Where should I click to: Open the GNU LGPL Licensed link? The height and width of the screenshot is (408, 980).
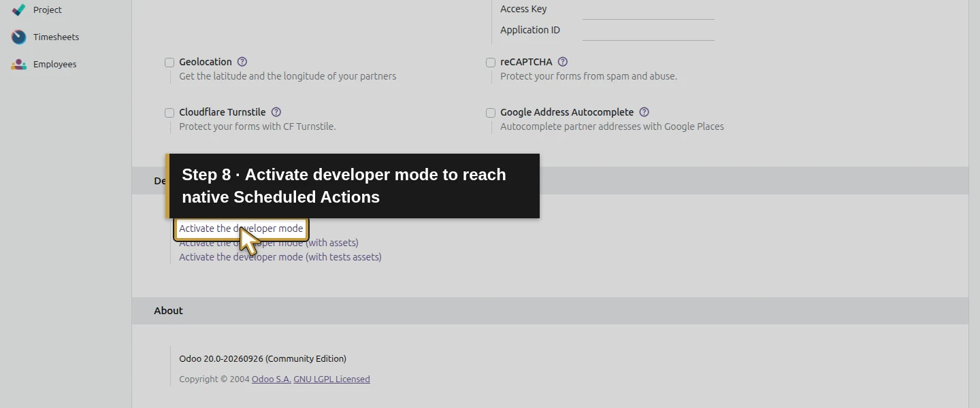coord(331,379)
